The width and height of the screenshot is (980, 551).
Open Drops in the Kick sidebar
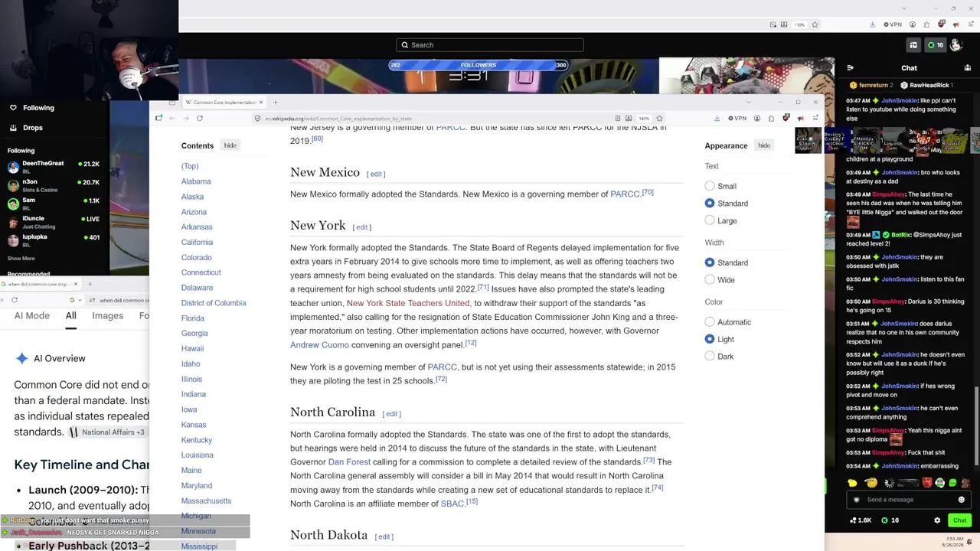point(26,128)
